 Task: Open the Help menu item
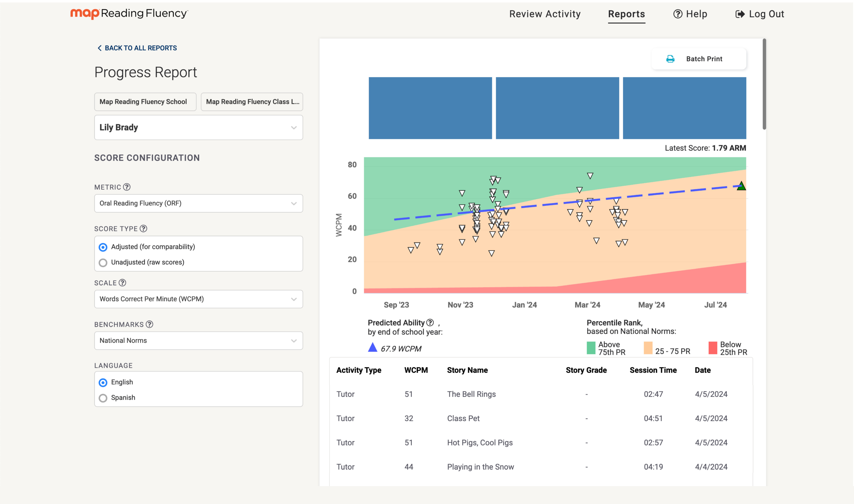coord(690,14)
